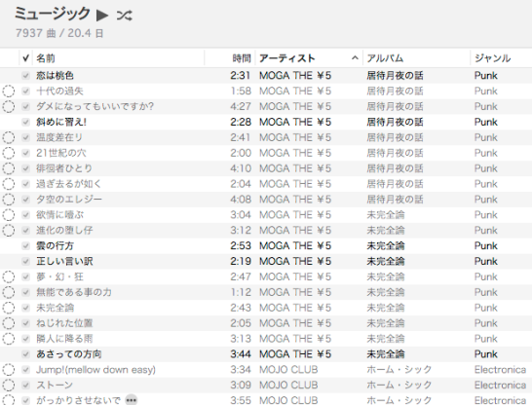532x405 pixels.
Task: Click 未完全論 album in 雲の行方 row
Action: 386,245
